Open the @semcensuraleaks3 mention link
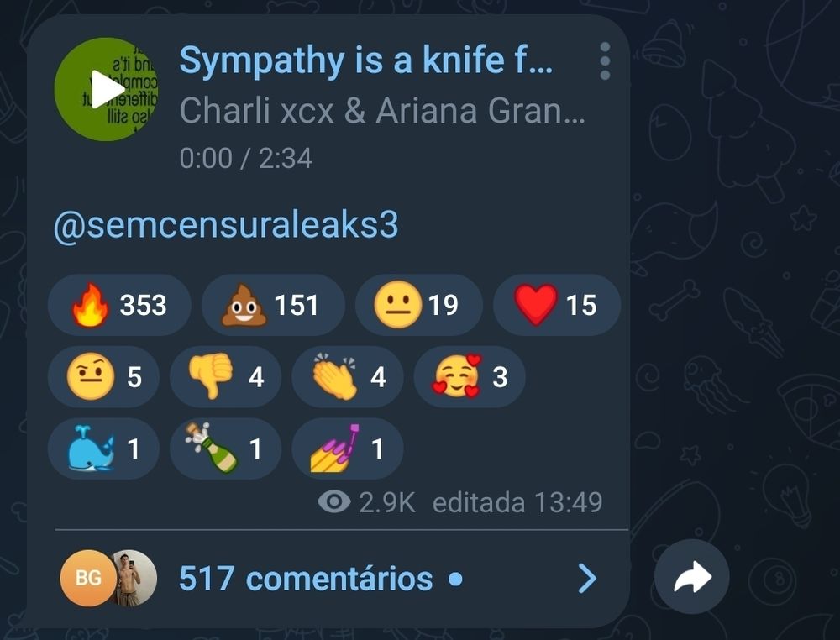840x640 pixels. pos(226,224)
